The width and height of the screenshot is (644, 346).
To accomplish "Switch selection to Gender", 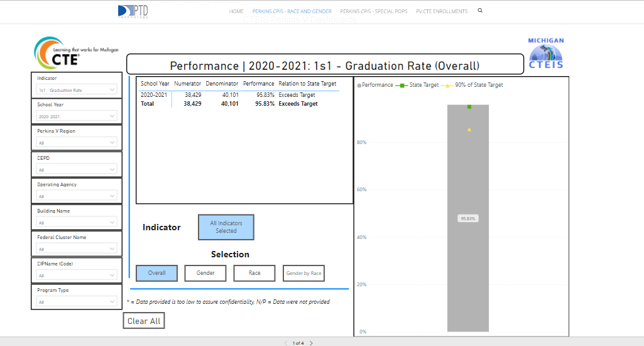I will click(205, 273).
